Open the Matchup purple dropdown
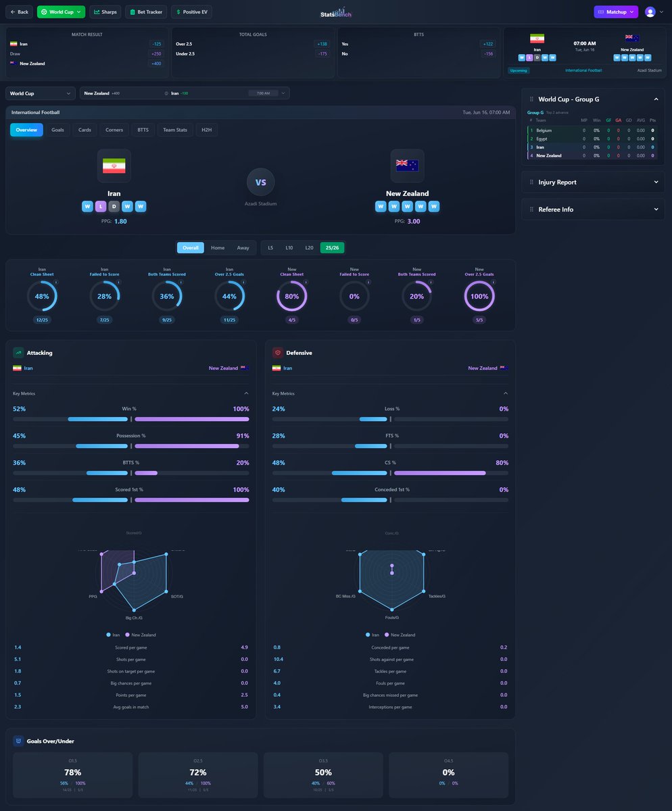 (617, 11)
